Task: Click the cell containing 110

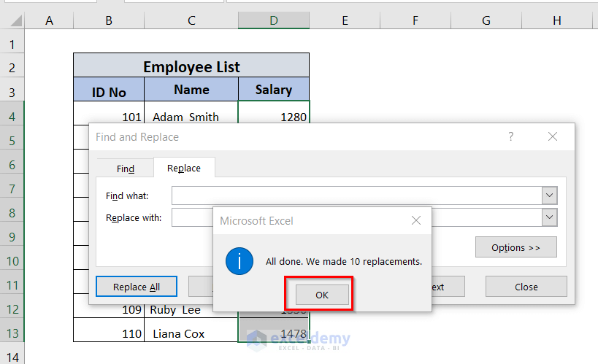Action: pyautogui.click(x=109, y=330)
